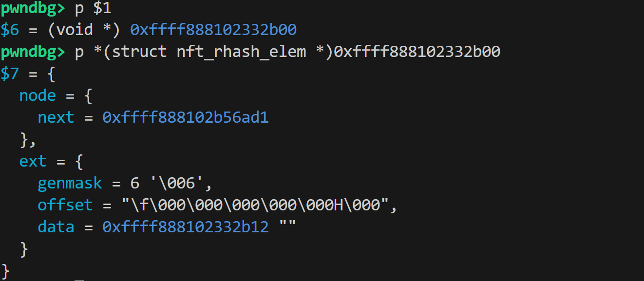Click the data field name
Image resolution: width=644 pixels, height=281 pixels.
pyautogui.click(x=56, y=227)
